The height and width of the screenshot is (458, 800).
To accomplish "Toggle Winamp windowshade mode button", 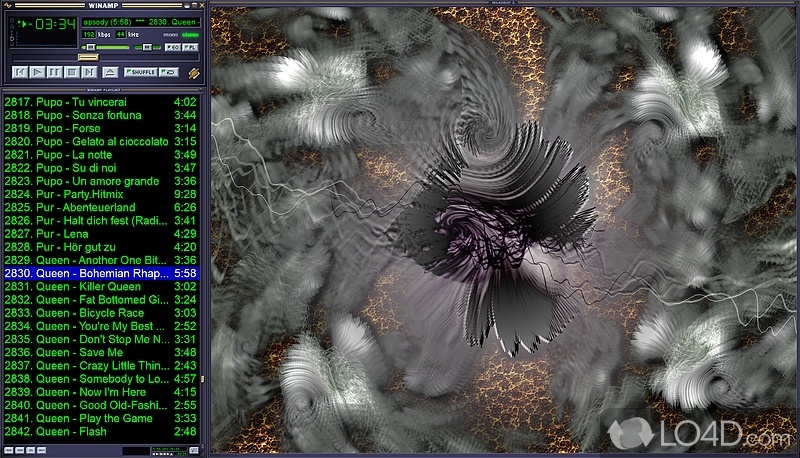I will (195, 6).
